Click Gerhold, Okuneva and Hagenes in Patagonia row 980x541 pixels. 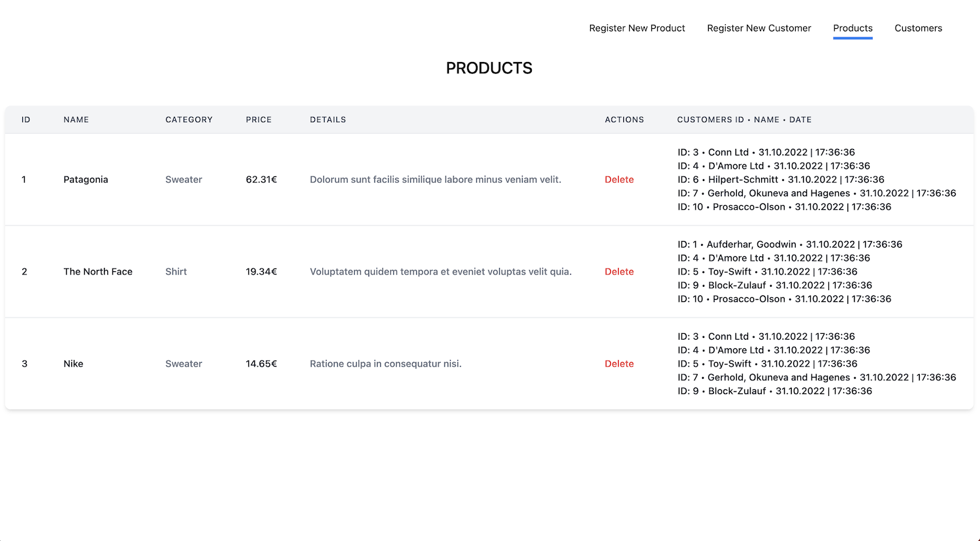coord(817,193)
